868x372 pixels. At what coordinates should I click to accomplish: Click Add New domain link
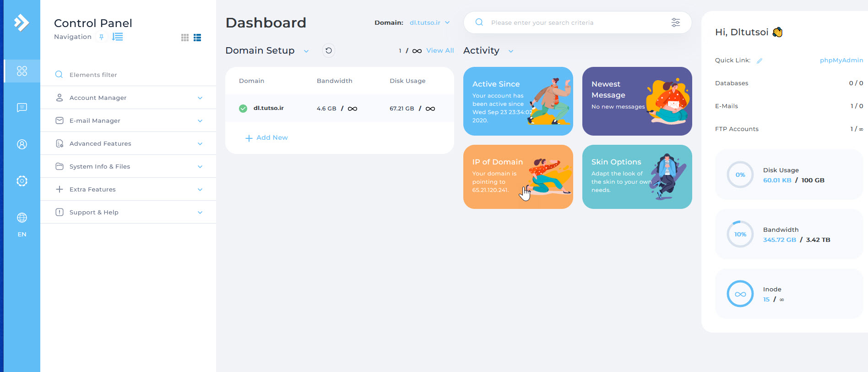(267, 137)
